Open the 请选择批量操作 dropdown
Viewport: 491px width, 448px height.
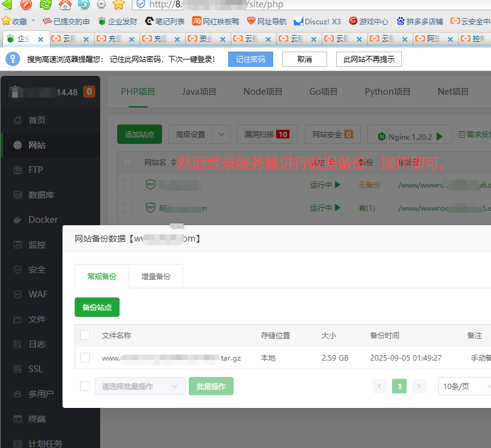140,386
